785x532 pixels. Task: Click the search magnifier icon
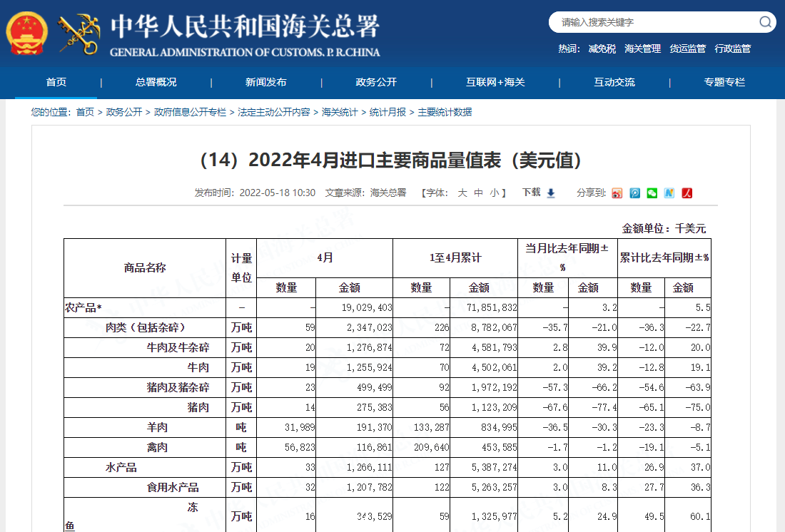pos(764,22)
